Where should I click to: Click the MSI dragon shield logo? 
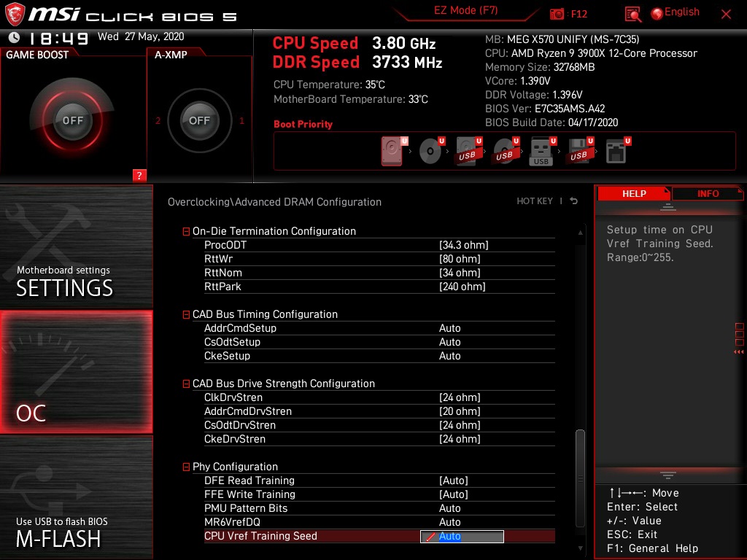[x=15, y=14]
